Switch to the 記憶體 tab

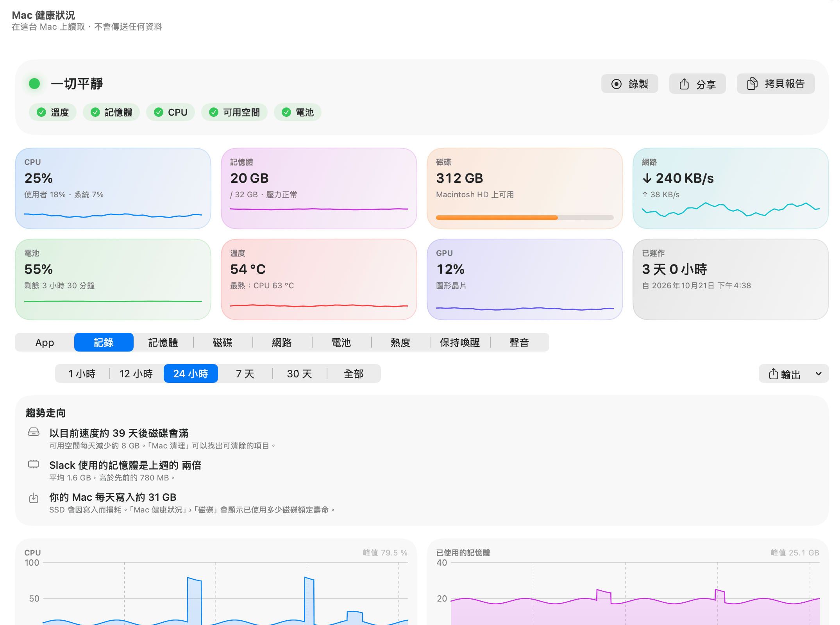pyautogui.click(x=163, y=343)
